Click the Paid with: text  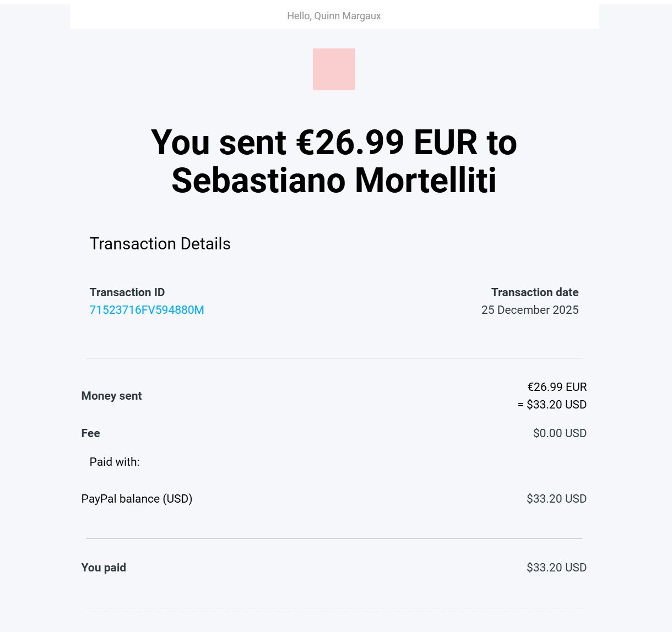click(115, 462)
